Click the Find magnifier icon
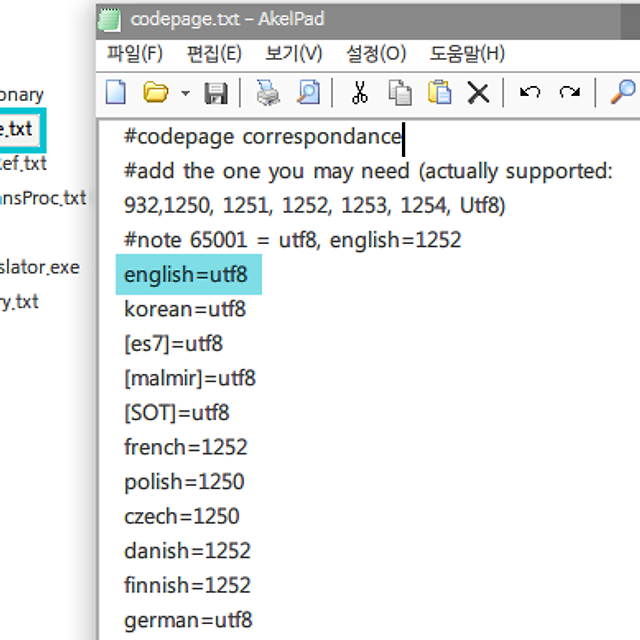The height and width of the screenshot is (640, 640). pos(623,92)
